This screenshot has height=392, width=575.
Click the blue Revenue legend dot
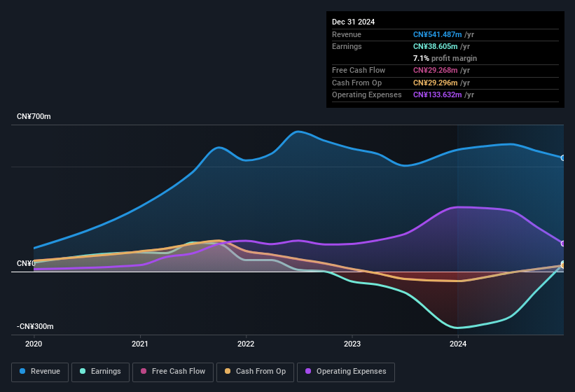(x=22, y=371)
